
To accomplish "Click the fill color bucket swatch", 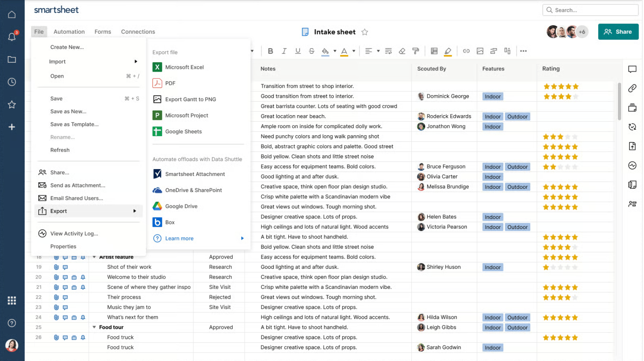I will [x=325, y=51].
